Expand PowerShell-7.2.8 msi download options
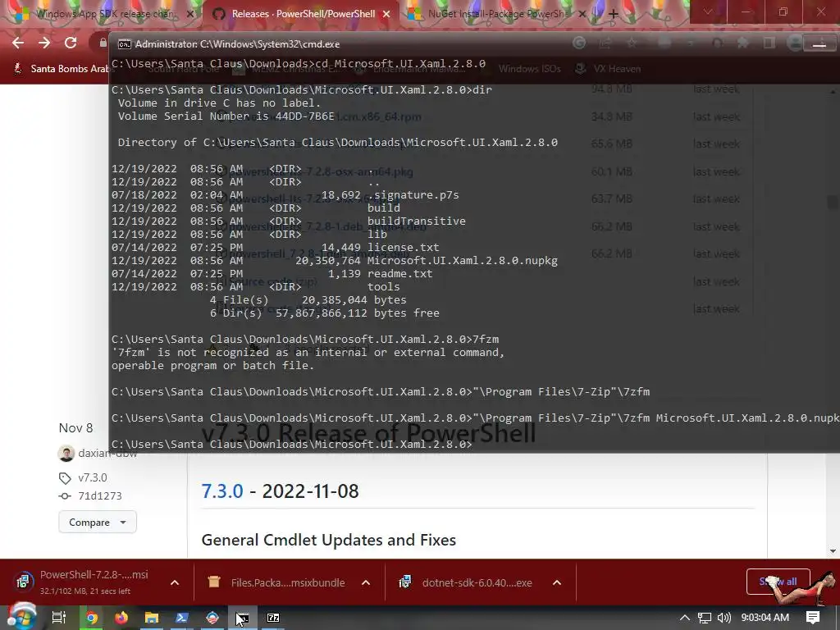This screenshot has height=630, width=840. pos(175,582)
